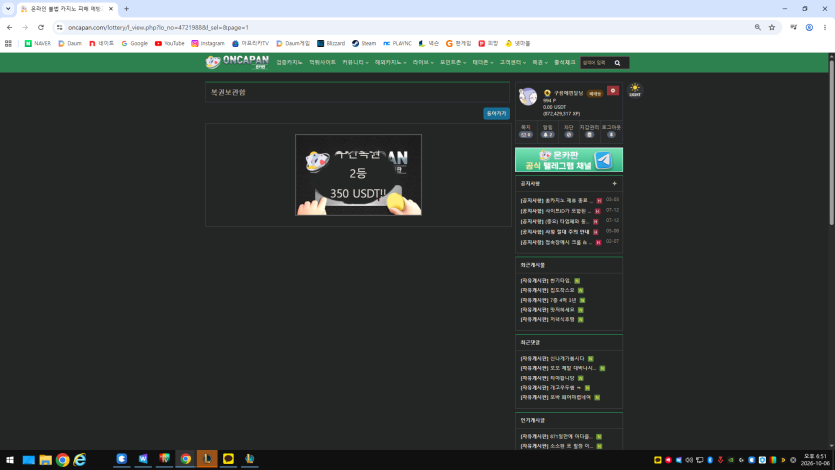Click the taskbar clock showing 6:51
835x470 pixels.
point(815,459)
